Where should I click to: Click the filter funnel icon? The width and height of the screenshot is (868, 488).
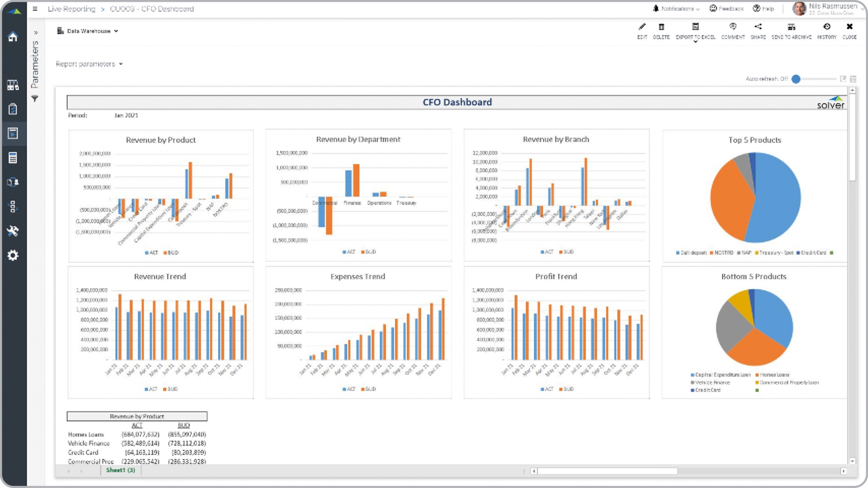point(35,99)
